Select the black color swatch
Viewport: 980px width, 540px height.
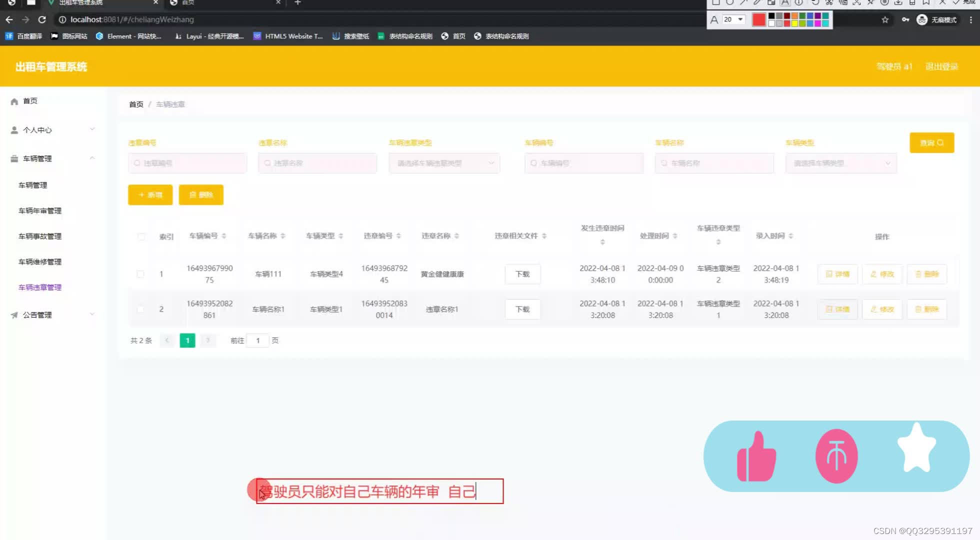(x=771, y=16)
